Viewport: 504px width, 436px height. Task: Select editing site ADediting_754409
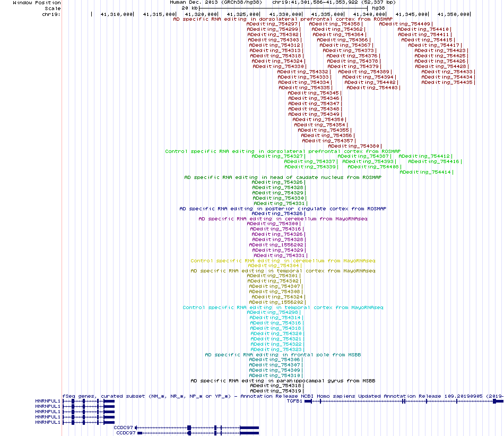click(x=406, y=24)
